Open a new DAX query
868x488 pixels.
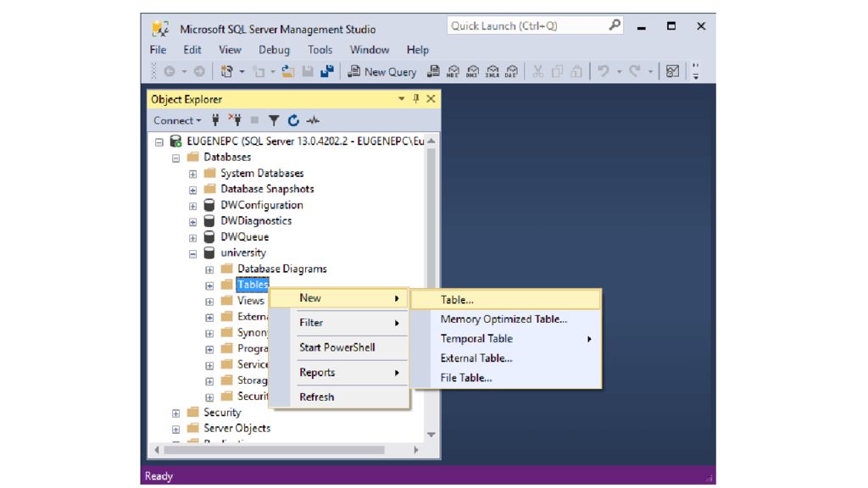(511, 71)
